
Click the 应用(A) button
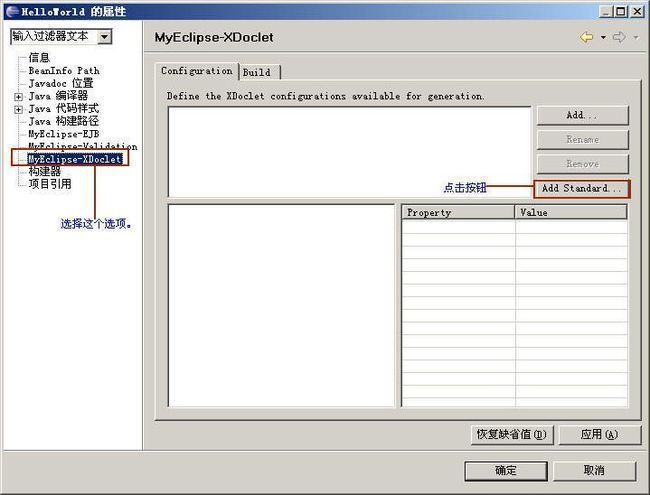599,434
